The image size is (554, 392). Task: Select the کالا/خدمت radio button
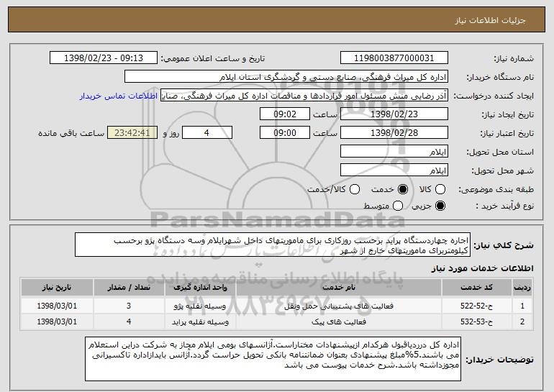coord(355,189)
